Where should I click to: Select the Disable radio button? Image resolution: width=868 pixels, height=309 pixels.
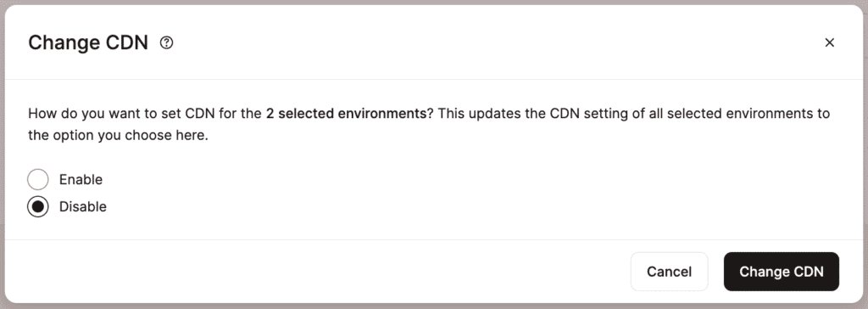tap(37, 206)
